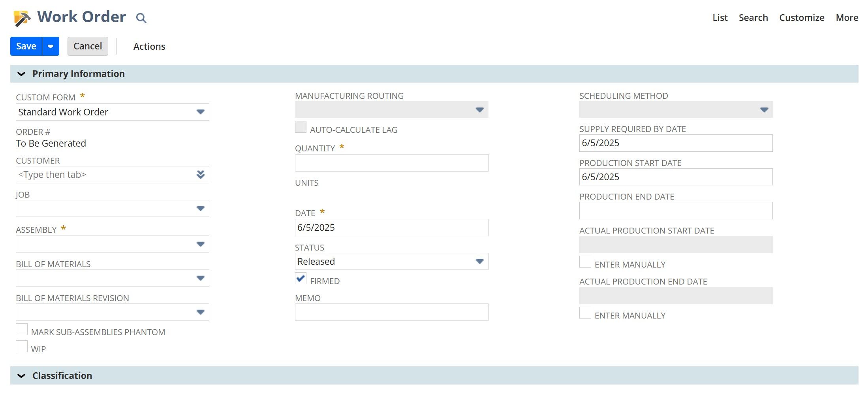Click the Save button
The image size is (868, 394).
(x=25, y=46)
